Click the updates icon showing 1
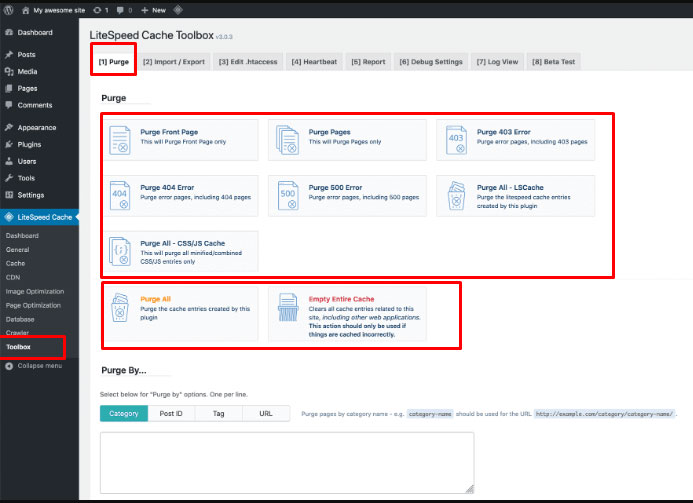Image resolution: width=693 pixels, height=503 pixels. [x=97, y=10]
